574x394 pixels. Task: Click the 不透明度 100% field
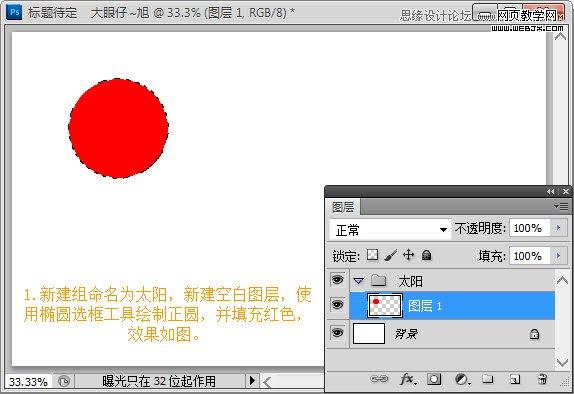(529, 228)
